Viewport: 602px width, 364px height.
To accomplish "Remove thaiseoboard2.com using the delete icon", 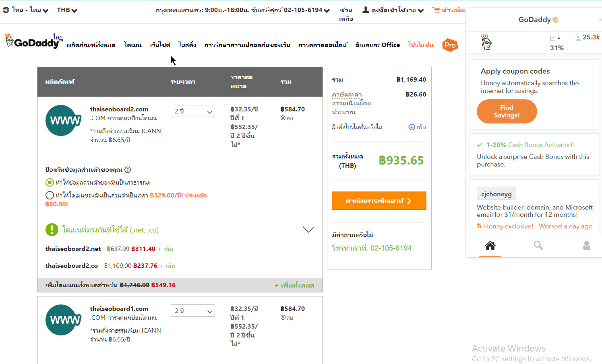I will (283, 118).
